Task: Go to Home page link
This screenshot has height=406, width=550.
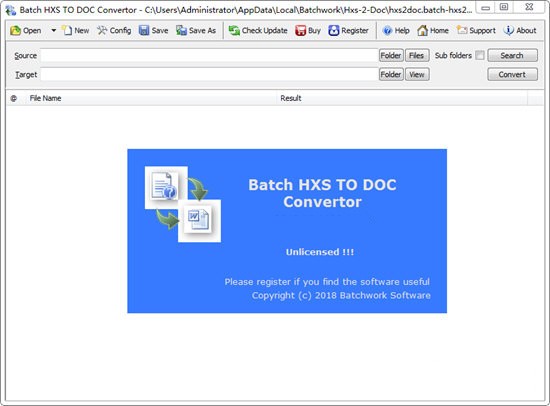Action: tap(433, 31)
